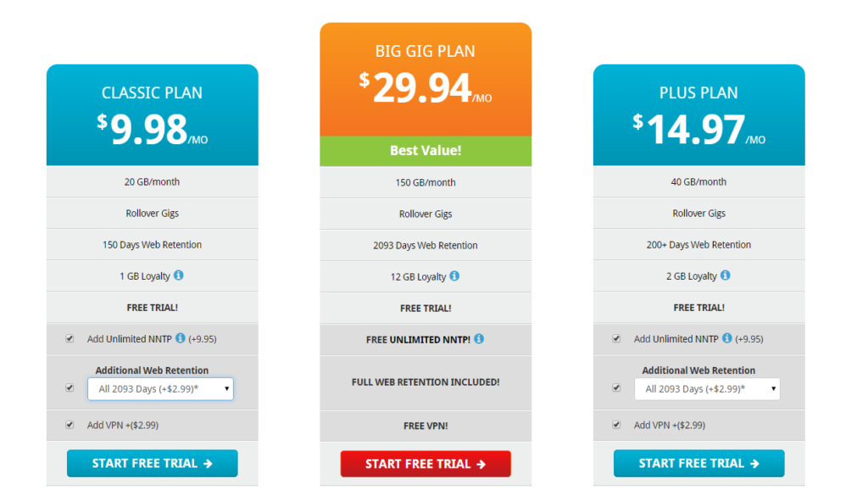Toggle Plus Plan Additional Web Retention checkbox
This screenshot has height=501, width=868.
[x=616, y=387]
